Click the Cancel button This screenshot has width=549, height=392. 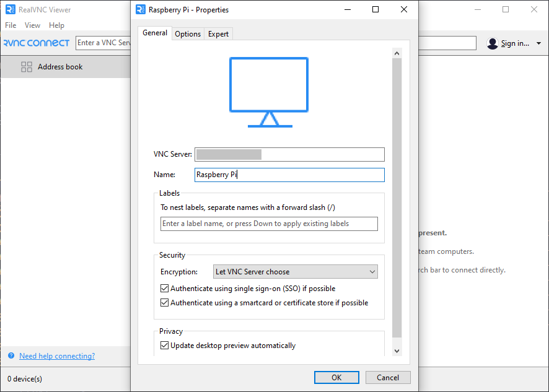coord(388,377)
